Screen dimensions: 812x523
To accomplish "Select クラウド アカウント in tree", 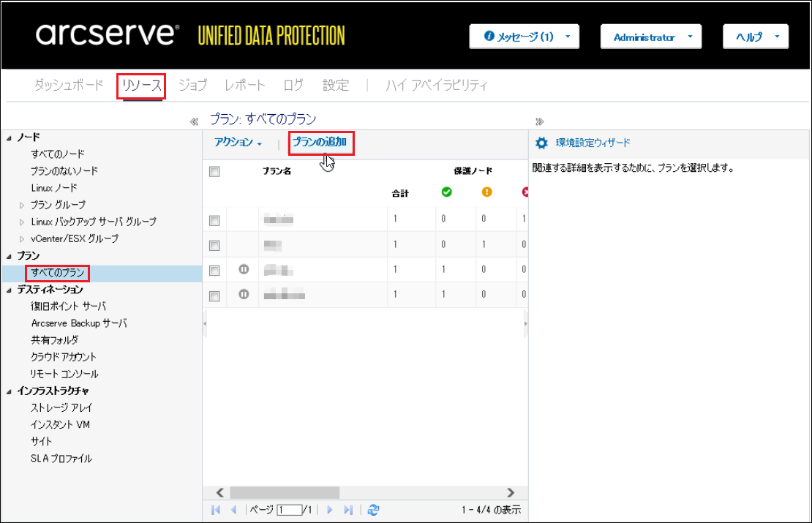I will [63, 357].
